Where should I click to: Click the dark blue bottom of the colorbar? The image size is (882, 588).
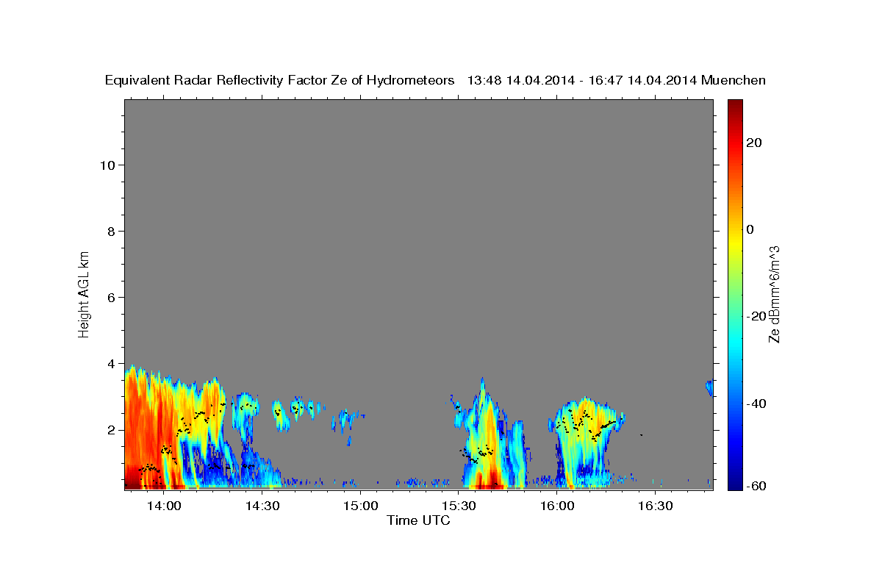(735, 484)
